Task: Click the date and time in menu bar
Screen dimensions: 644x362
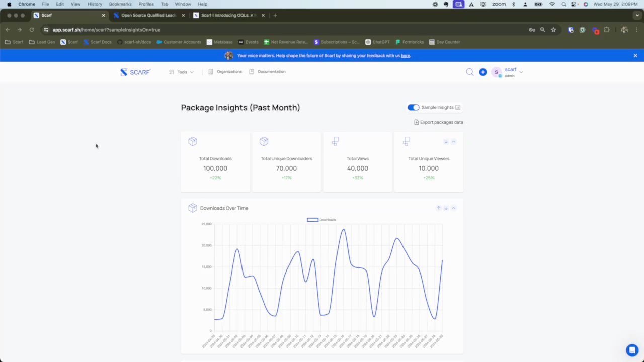Action: pyautogui.click(x=615, y=4)
